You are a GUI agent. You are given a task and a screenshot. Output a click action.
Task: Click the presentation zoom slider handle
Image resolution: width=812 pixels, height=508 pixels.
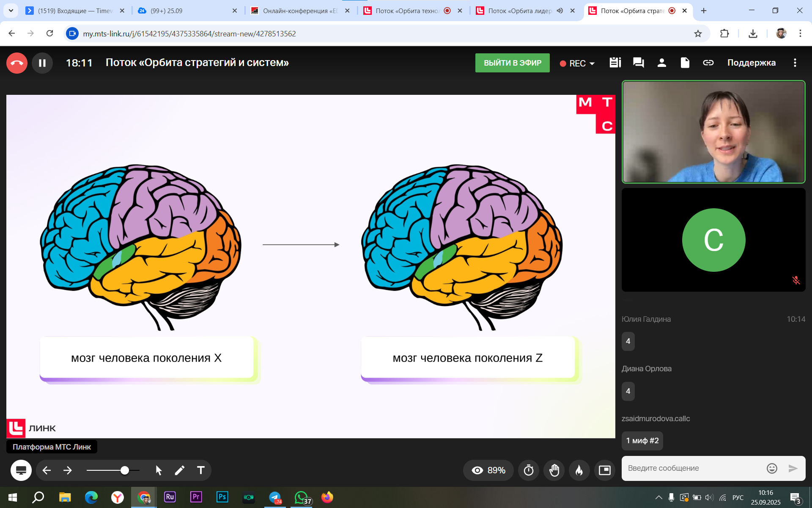(125, 470)
